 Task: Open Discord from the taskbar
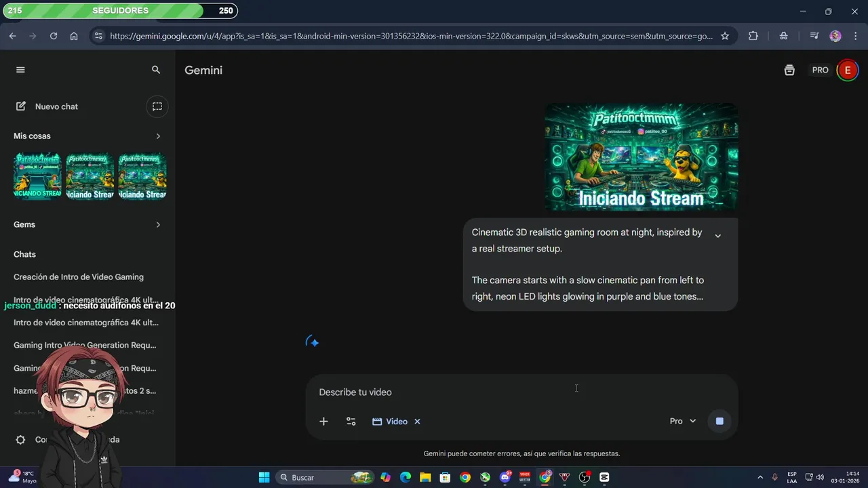(505, 477)
